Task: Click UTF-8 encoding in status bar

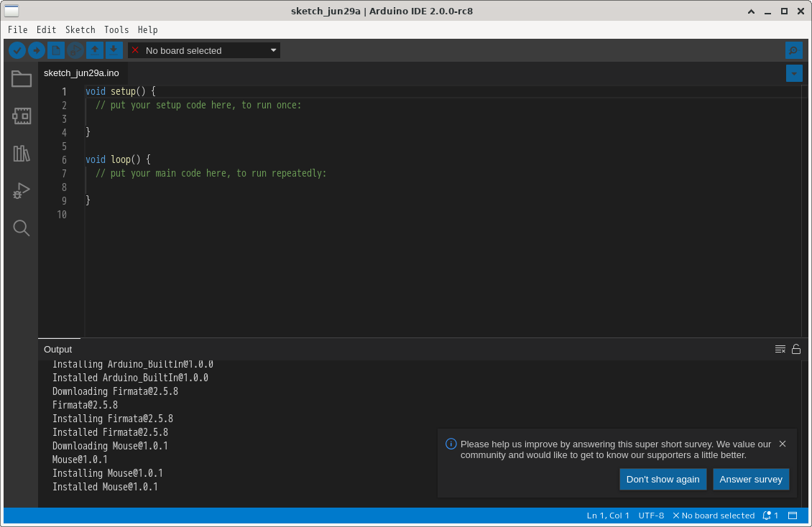Action: 651,515
